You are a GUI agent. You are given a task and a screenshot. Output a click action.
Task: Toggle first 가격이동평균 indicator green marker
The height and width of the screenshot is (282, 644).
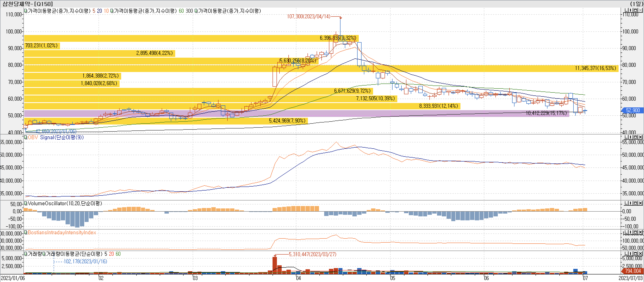[x=25, y=11]
